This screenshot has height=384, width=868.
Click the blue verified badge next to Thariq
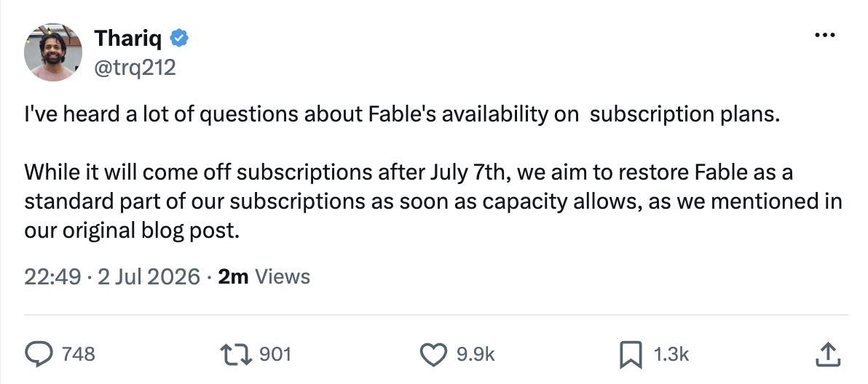179,39
